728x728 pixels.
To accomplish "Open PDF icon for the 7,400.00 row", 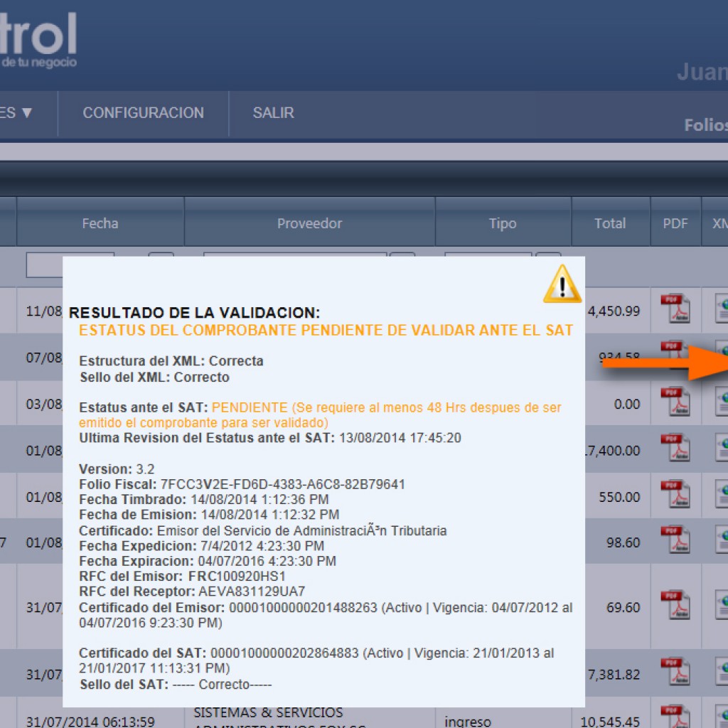I will click(x=675, y=448).
